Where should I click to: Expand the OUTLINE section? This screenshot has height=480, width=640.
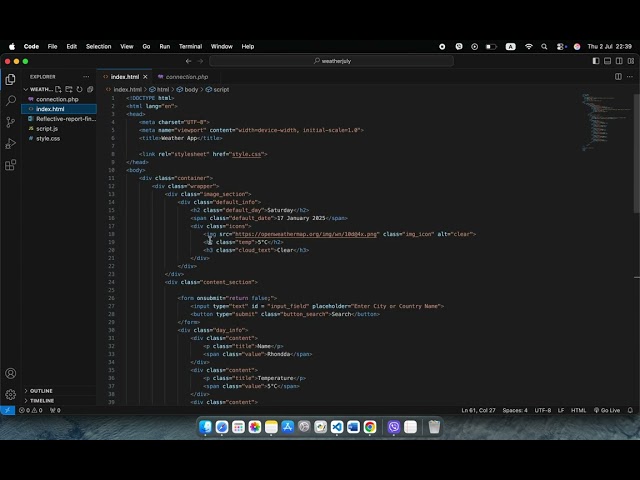click(41, 391)
